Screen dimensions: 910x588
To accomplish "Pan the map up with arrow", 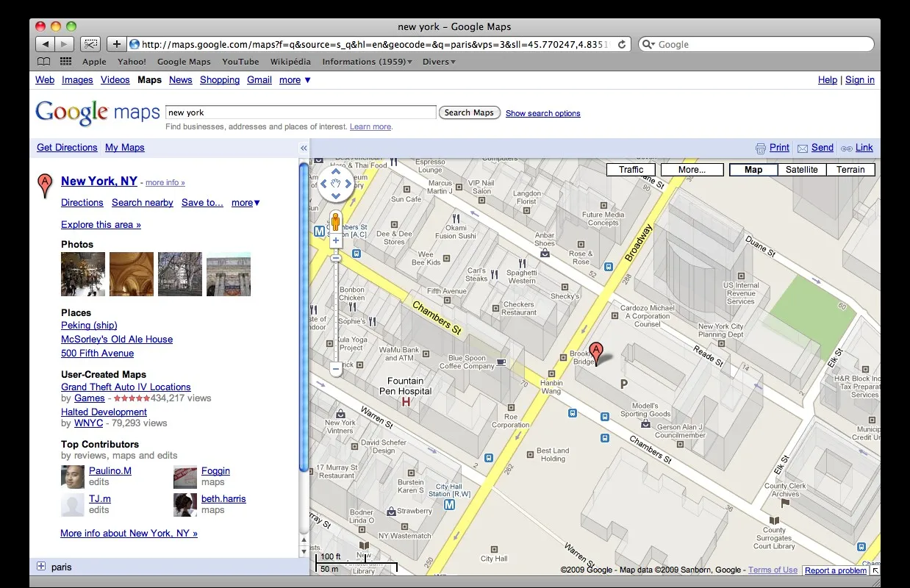I will tap(336, 171).
